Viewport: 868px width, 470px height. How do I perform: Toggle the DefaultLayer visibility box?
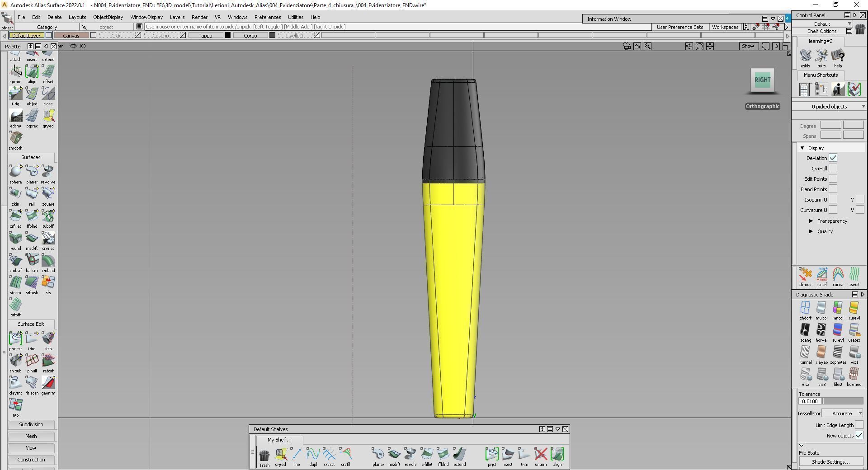[x=48, y=35]
